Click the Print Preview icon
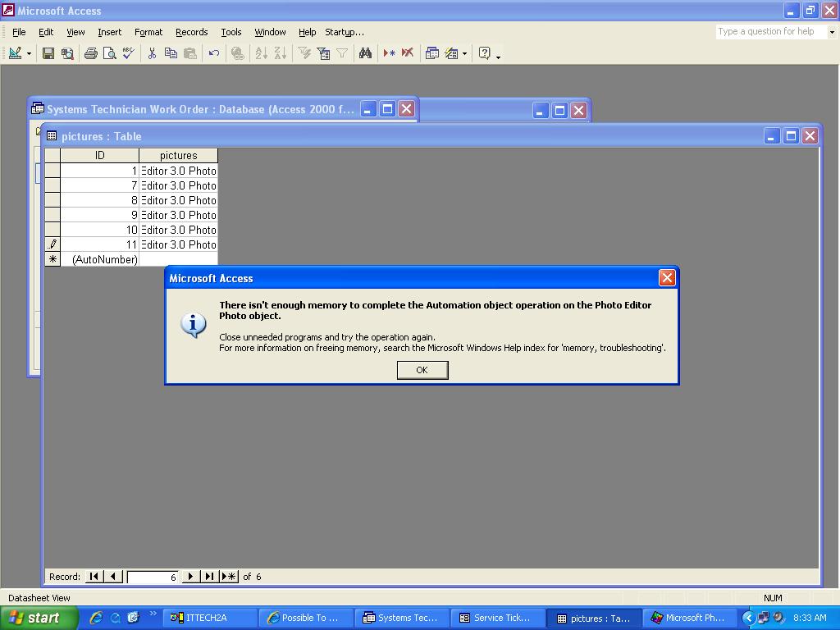The width and height of the screenshot is (840, 630). [x=110, y=53]
